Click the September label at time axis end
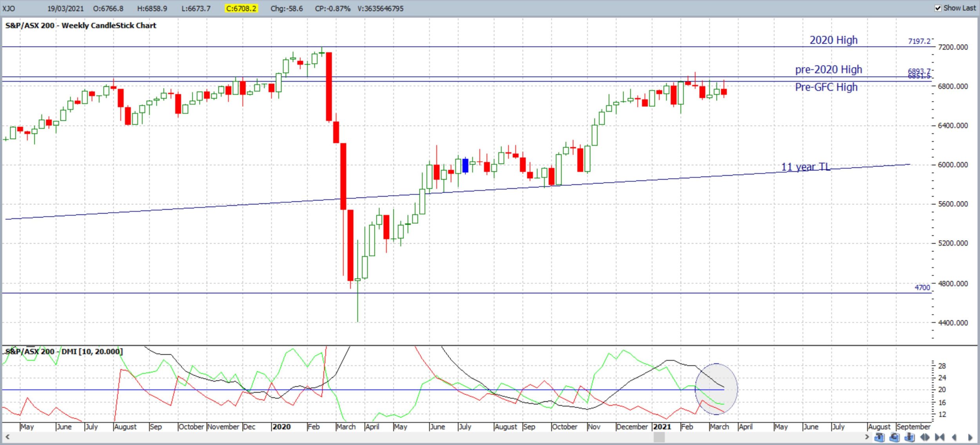 [913, 427]
